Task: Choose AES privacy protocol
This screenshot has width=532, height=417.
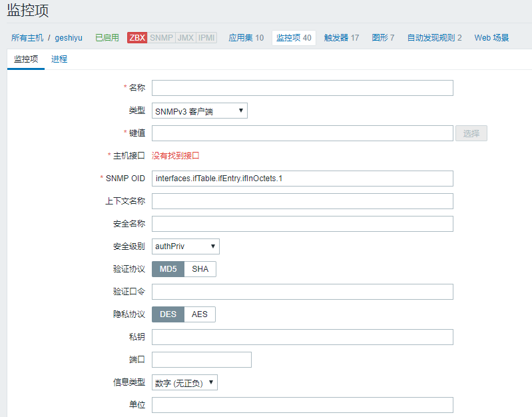Action: tap(200, 314)
